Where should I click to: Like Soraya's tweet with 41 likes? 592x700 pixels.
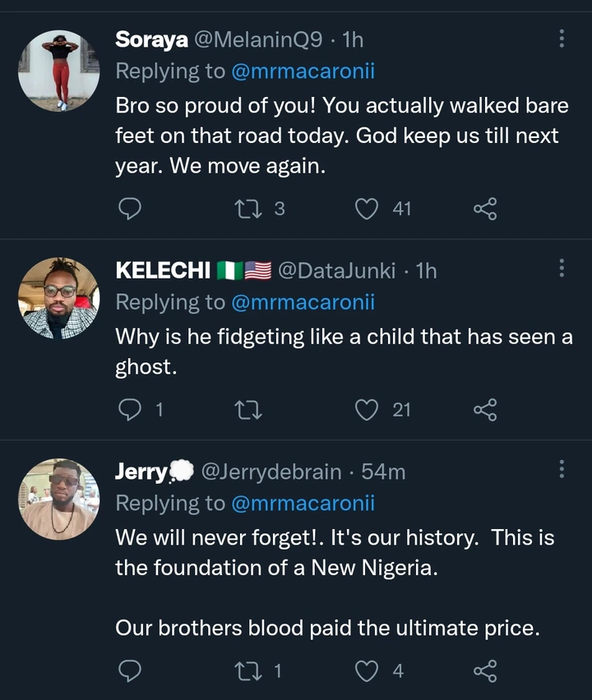tap(367, 210)
